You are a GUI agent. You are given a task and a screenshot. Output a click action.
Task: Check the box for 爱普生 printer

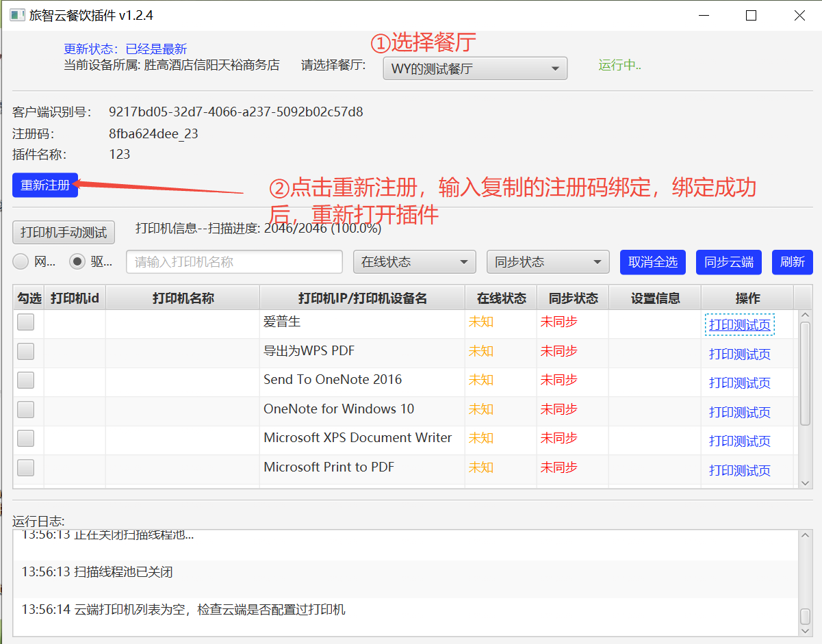tap(26, 322)
